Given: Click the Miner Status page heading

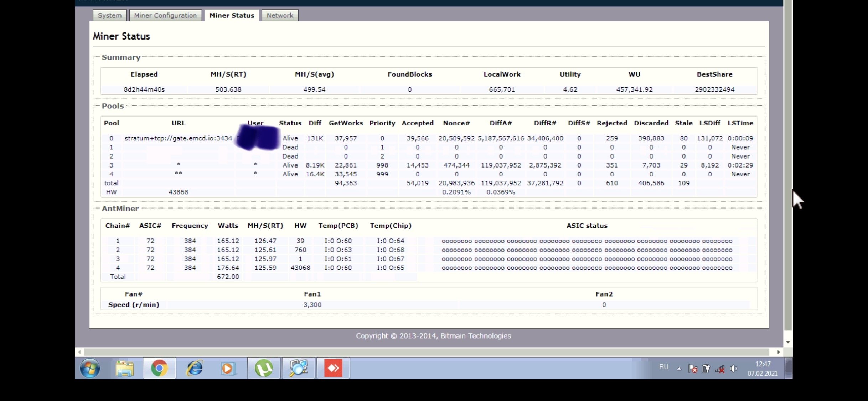Looking at the screenshot, I should [121, 36].
